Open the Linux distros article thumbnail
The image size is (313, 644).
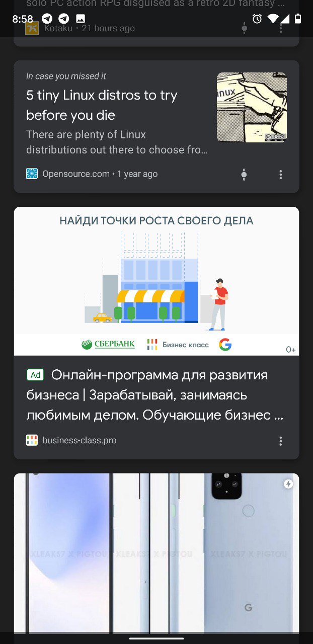[x=252, y=107]
